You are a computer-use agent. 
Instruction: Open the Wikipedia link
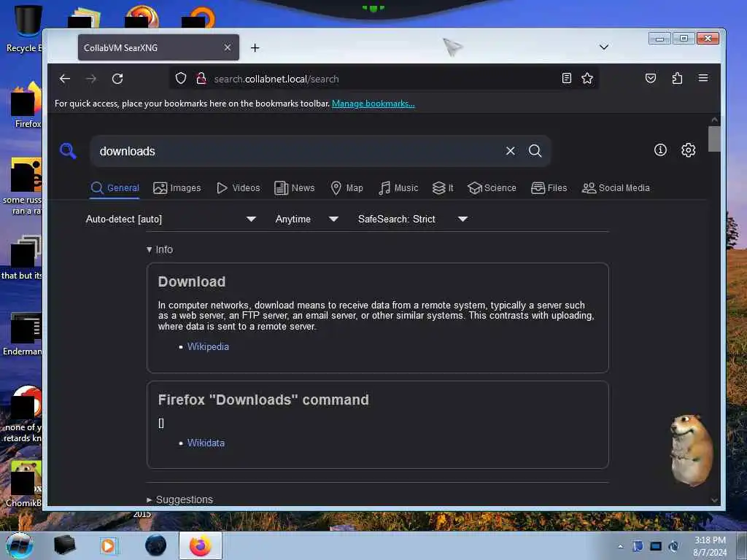208,346
